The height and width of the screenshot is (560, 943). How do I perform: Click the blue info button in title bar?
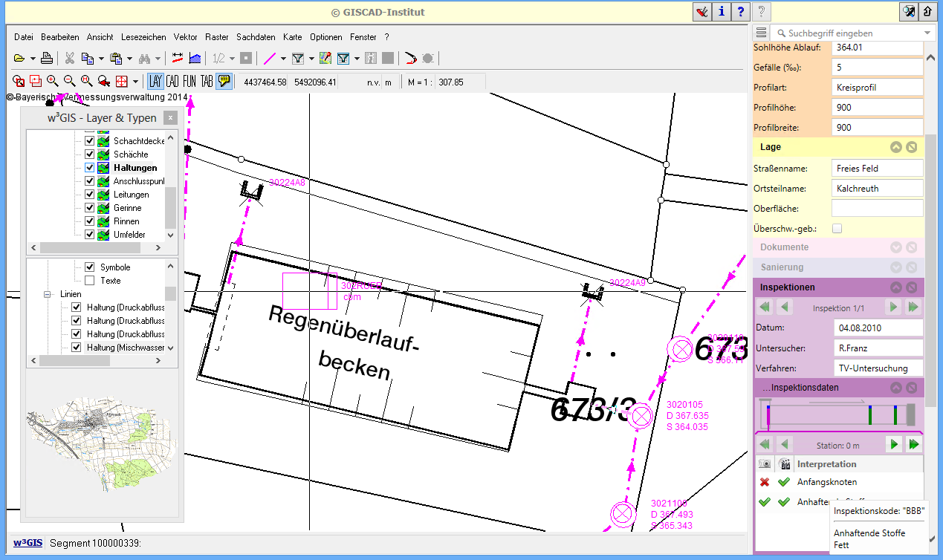click(x=721, y=12)
